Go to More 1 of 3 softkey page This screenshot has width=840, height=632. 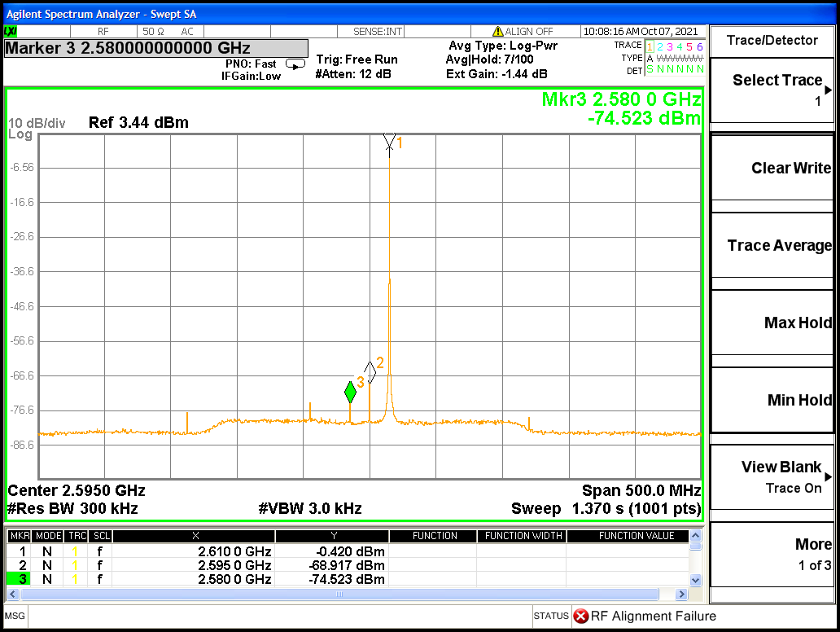coord(772,554)
